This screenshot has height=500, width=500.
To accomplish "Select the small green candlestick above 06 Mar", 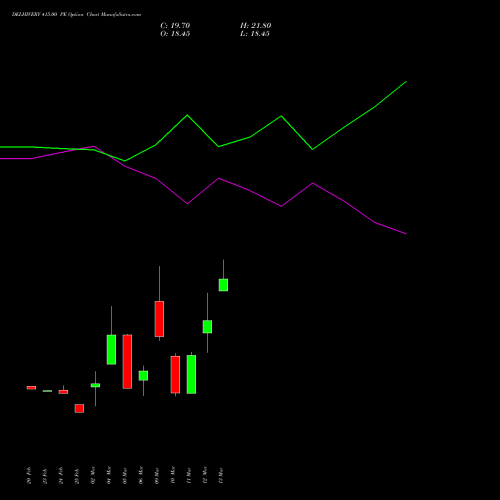I will coord(143,376).
